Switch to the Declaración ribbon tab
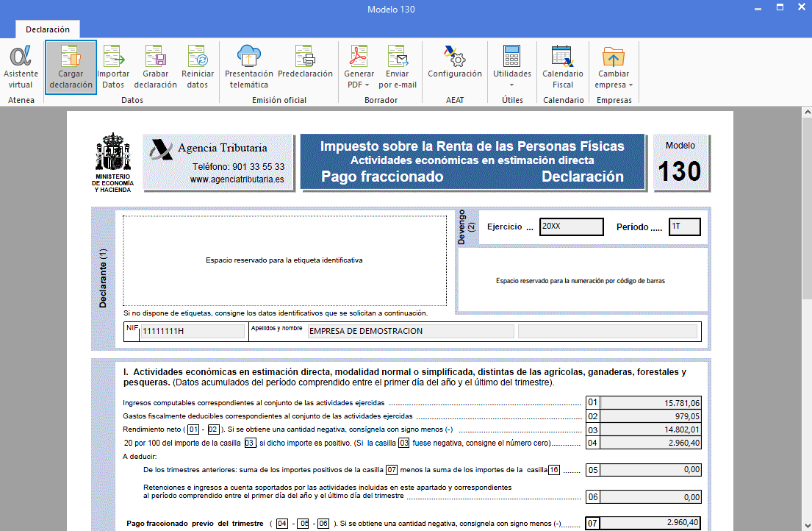 tap(48, 29)
